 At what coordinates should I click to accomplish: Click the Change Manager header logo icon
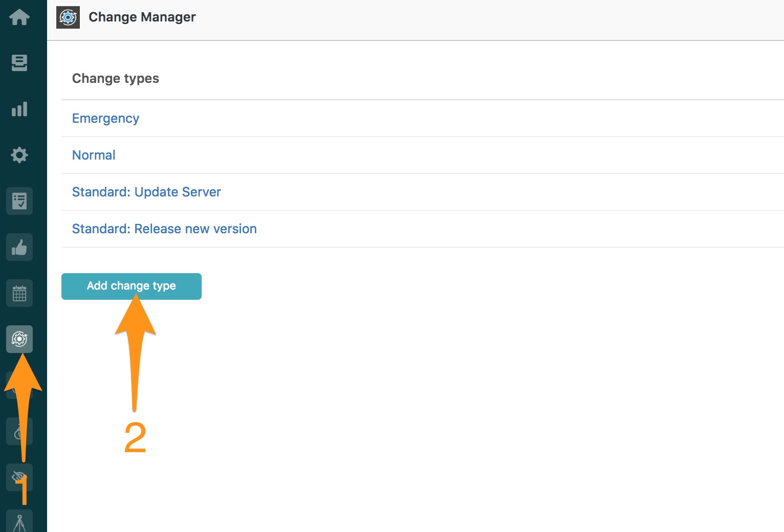coord(68,17)
